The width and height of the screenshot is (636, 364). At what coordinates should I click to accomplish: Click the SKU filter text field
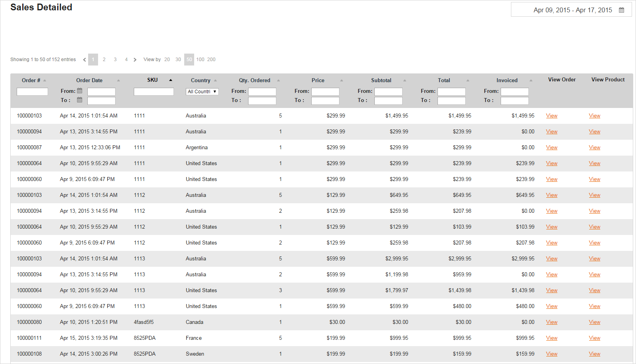[154, 92]
